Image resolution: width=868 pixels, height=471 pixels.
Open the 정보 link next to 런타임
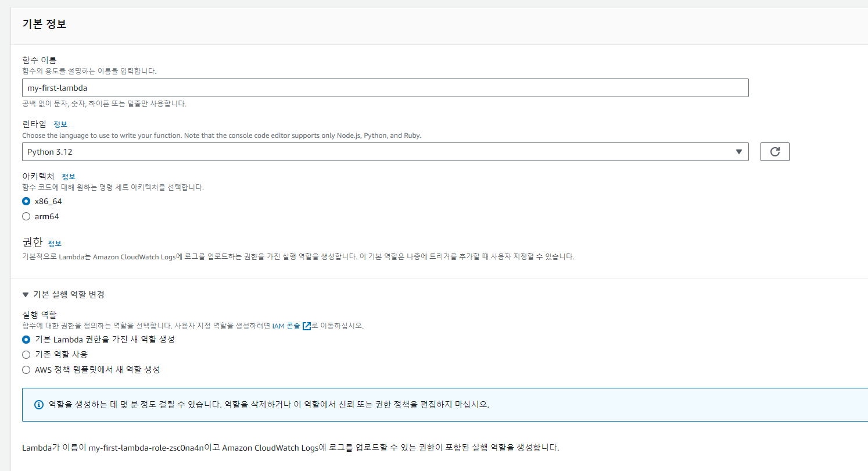pyautogui.click(x=60, y=124)
